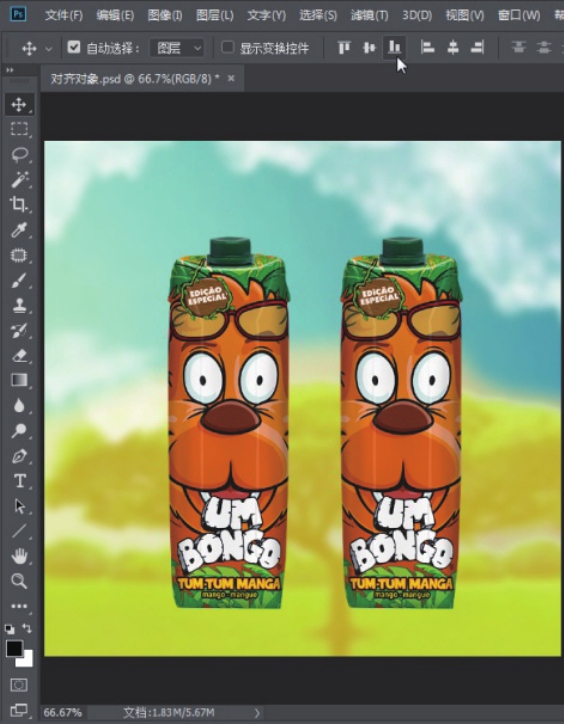
Task: Open status bar info arrow menu
Action: (x=257, y=713)
